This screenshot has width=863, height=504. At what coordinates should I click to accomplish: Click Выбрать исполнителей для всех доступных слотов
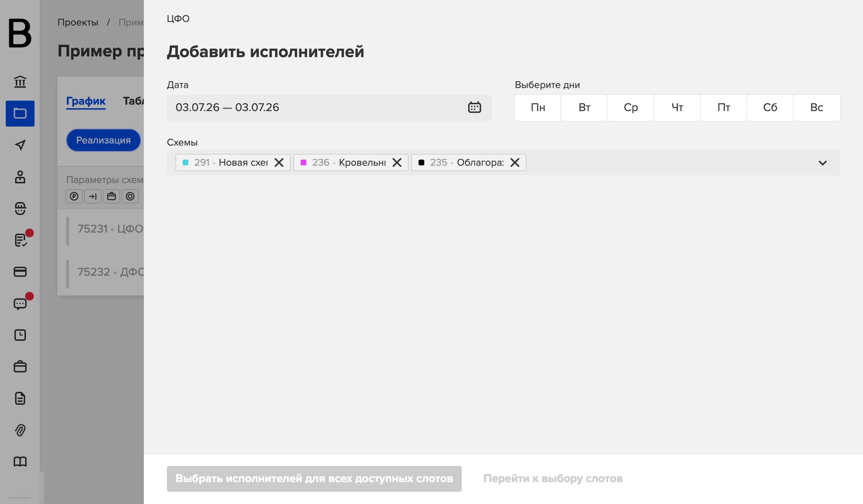pos(314,479)
